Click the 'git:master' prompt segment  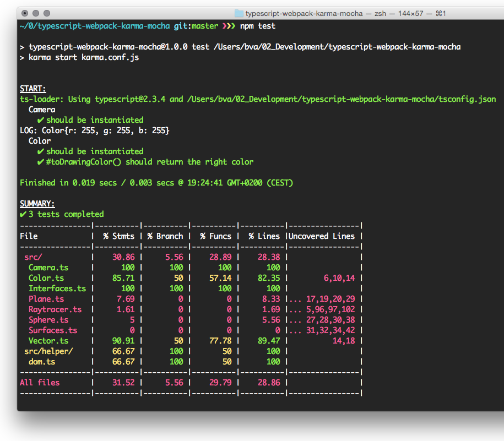click(196, 26)
